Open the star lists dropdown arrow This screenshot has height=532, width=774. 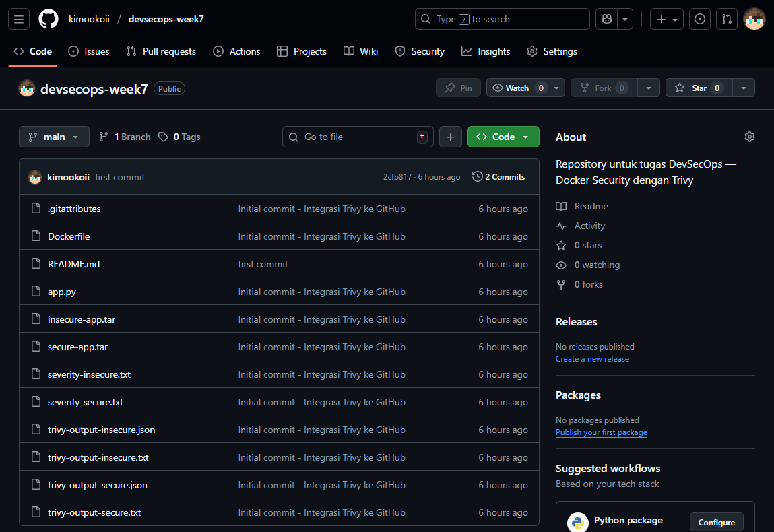pyautogui.click(x=743, y=88)
